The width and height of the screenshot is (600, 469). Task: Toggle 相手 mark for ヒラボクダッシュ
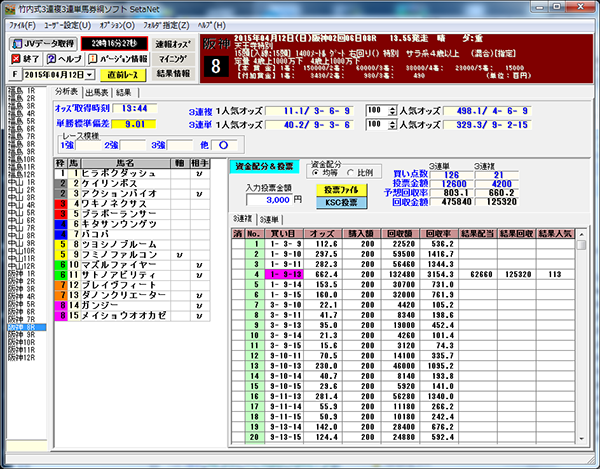click(200, 173)
